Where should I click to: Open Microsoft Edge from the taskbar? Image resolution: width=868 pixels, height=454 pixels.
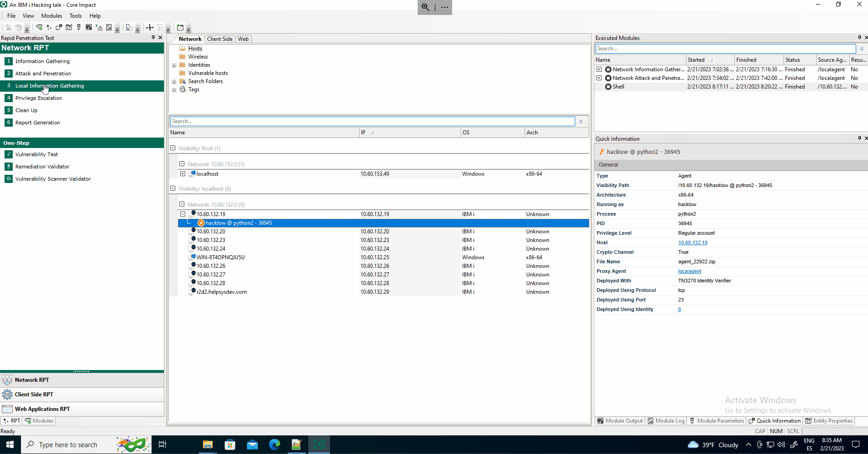pyautogui.click(x=275, y=444)
